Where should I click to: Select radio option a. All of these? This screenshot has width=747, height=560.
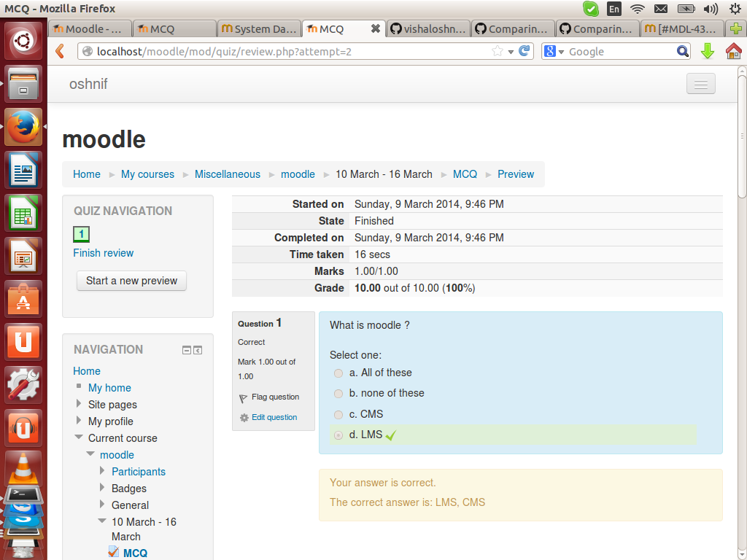338,373
